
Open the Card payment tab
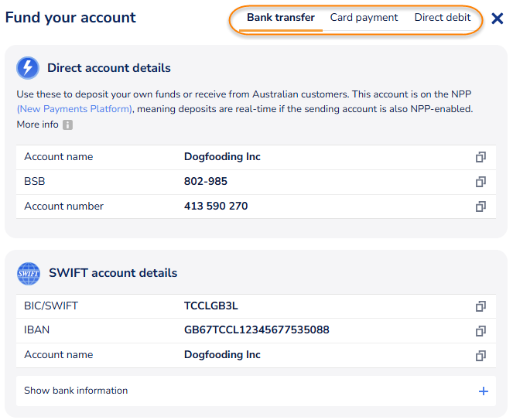point(364,18)
